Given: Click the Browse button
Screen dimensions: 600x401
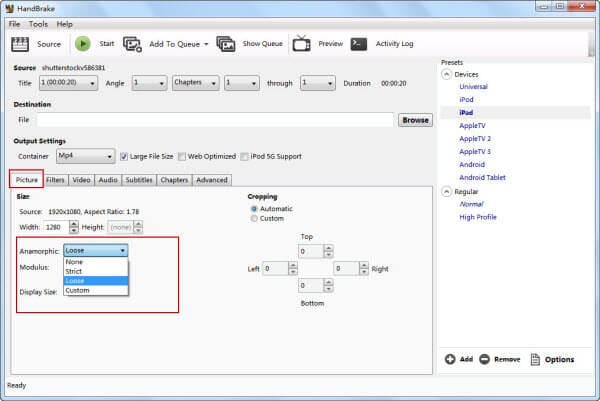Looking at the screenshot, I should pyautogui.click(x=415, y=120).
